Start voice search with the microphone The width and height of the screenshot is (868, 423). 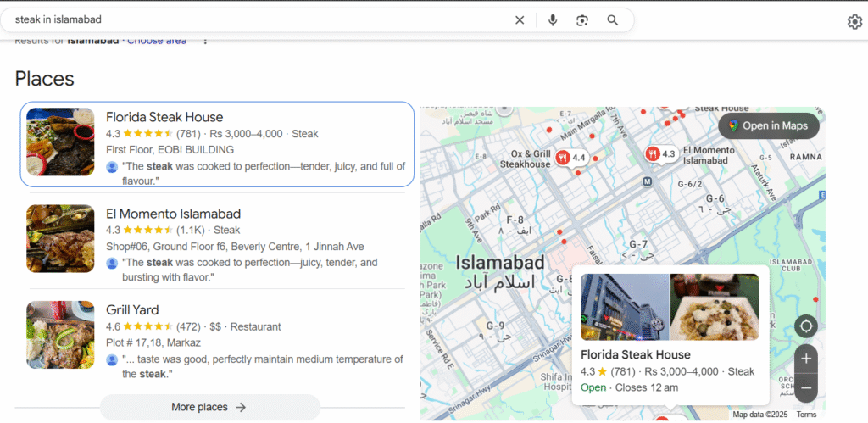pos(553,20)
